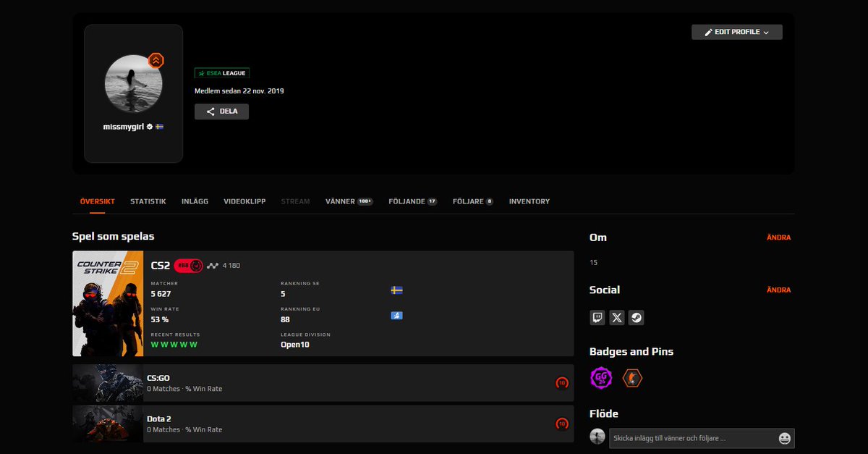868x454 pixels.
Task: Click the Open10 league division value
Action: tap(295, 345)
